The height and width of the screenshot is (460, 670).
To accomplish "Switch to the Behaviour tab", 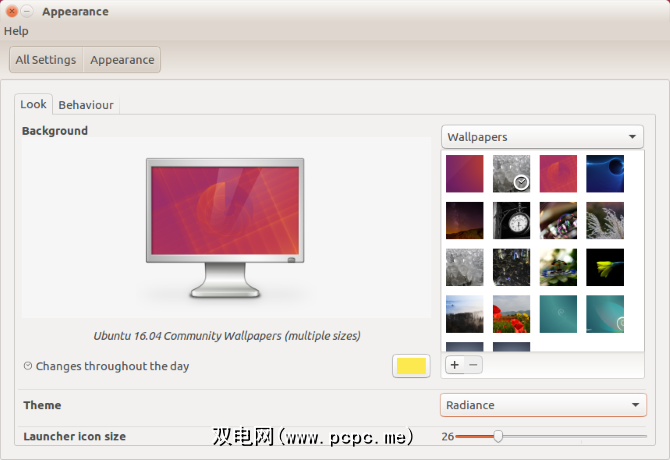I will [86, 105].
